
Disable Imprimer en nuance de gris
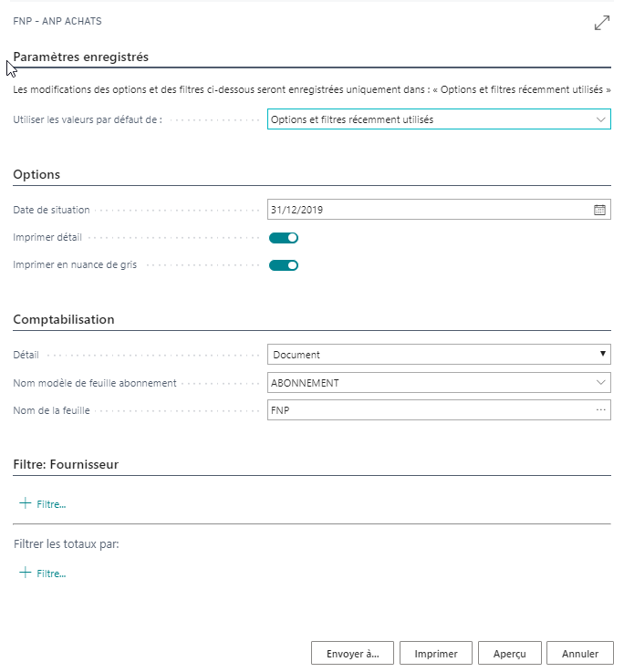284,265
